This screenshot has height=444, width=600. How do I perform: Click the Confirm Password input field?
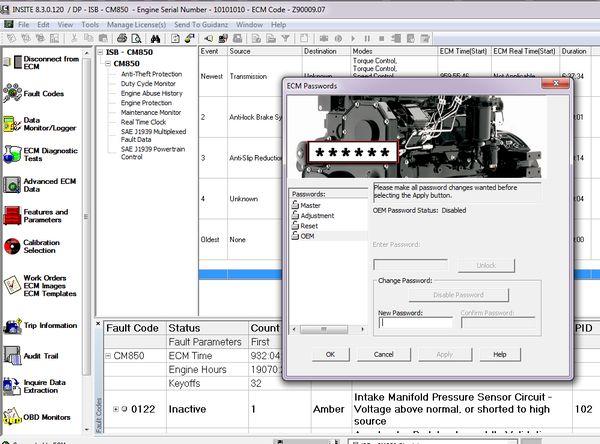pos(497,323)
